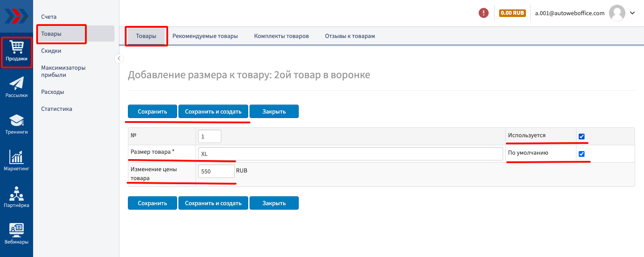The width and height of the screenshot is (644, 257).
Task: Open Партнёрка affiliate section
Action: (17, 198)
